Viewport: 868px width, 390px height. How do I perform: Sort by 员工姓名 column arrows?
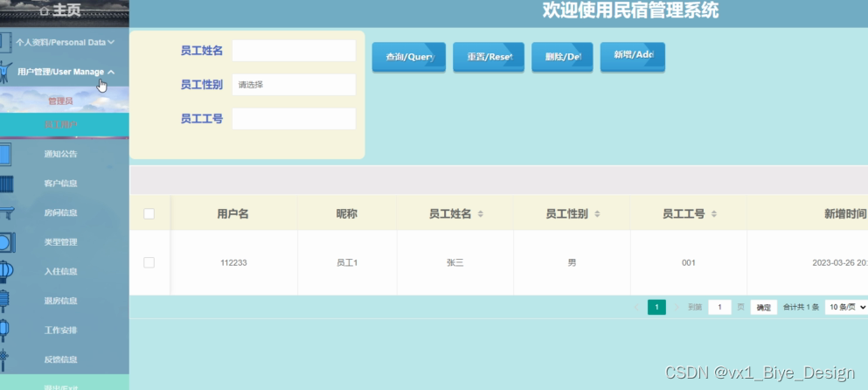pos(481,214)
